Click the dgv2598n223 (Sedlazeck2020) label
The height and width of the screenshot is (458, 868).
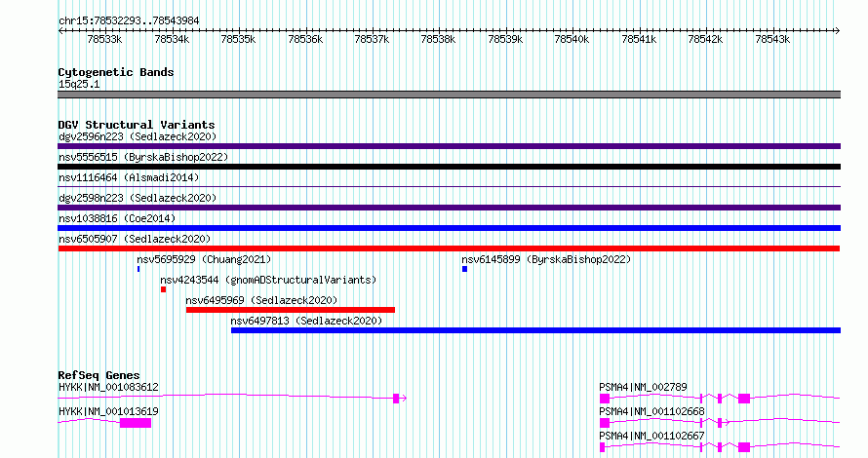click(x=138, y=198)
